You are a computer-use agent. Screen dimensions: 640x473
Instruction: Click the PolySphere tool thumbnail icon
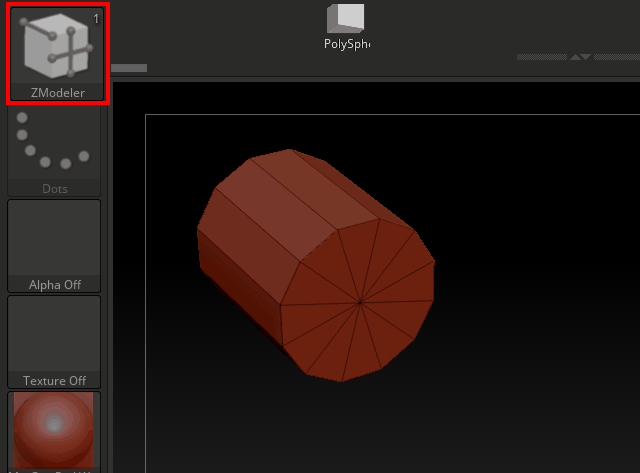[346, 18]
